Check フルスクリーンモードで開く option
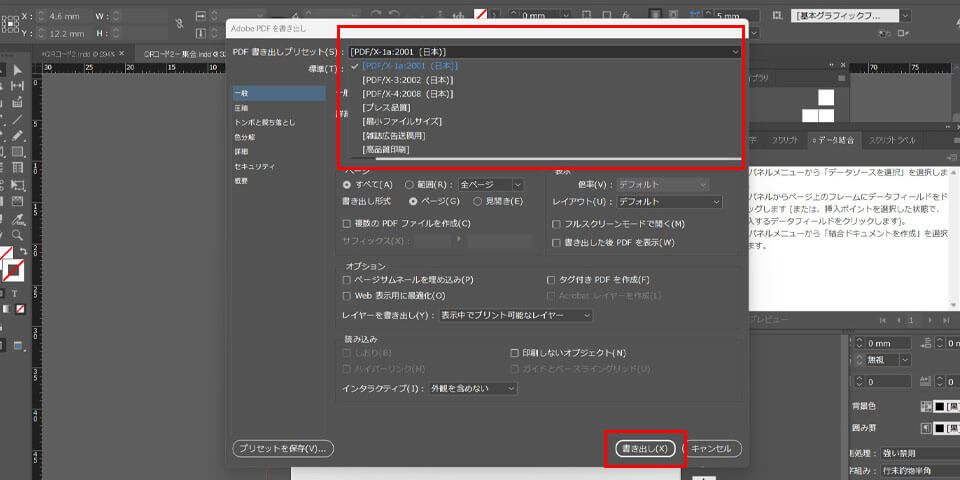The height and width of the screenshot is (480, 960). pos(557,223)
